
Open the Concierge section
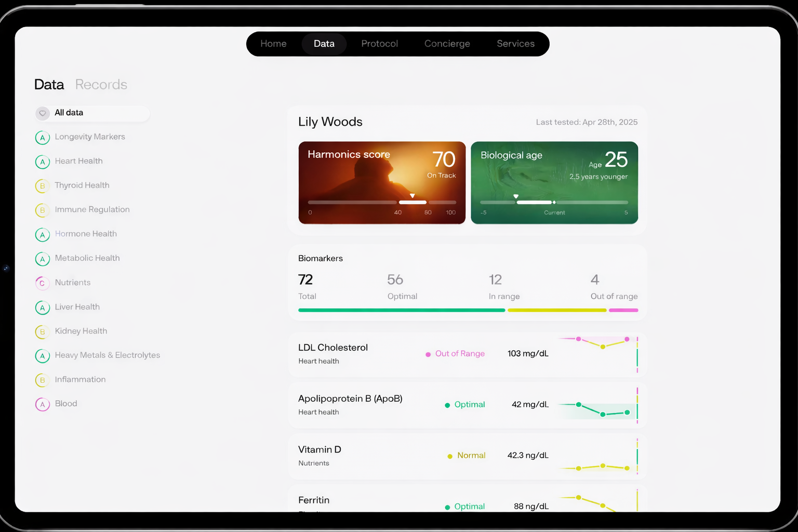click(x=447, y=44)
